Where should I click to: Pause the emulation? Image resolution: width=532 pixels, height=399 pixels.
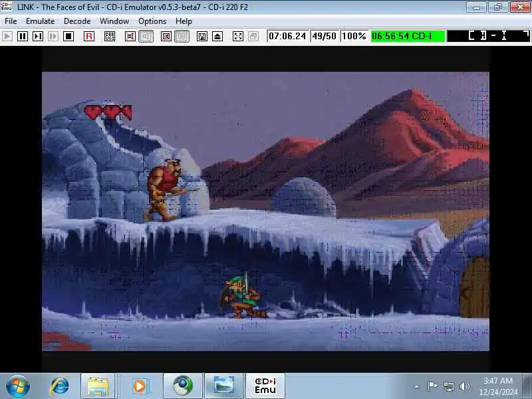(x=23, y=37)
